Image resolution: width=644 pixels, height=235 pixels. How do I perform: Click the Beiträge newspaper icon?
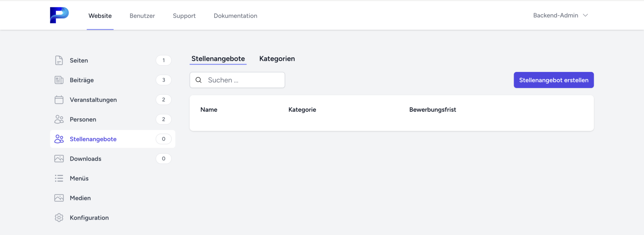59,80
